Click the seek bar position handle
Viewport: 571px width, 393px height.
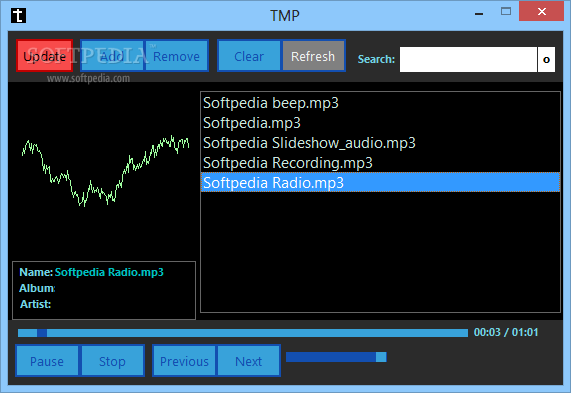point(42,333)
